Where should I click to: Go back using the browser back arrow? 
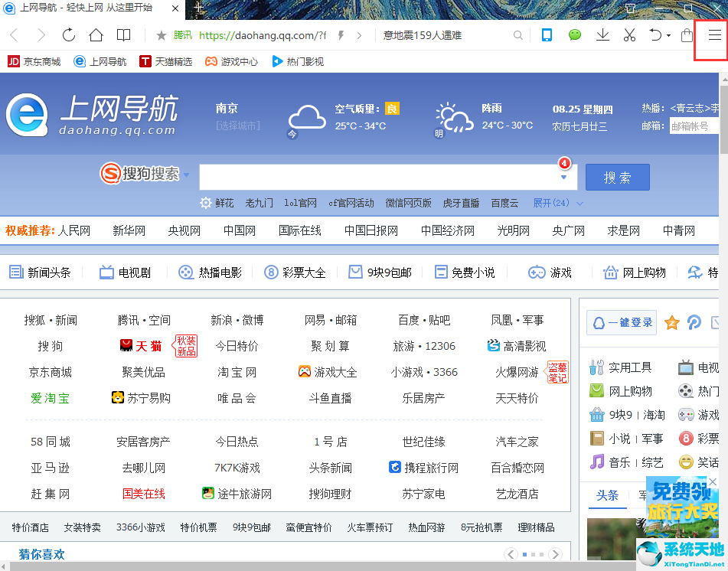(x=14, y=34)
